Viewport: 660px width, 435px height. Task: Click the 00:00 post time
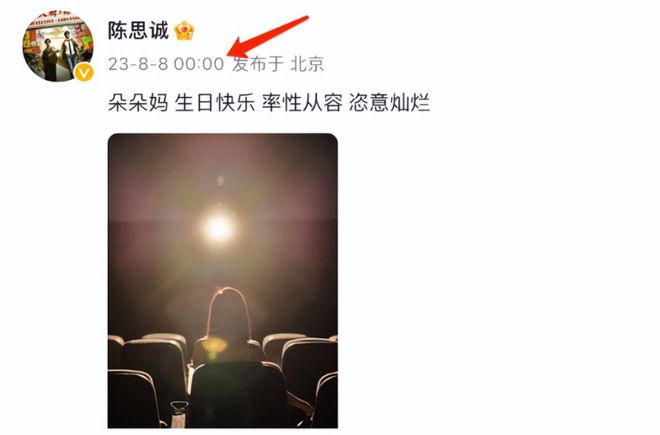(199, 64)
